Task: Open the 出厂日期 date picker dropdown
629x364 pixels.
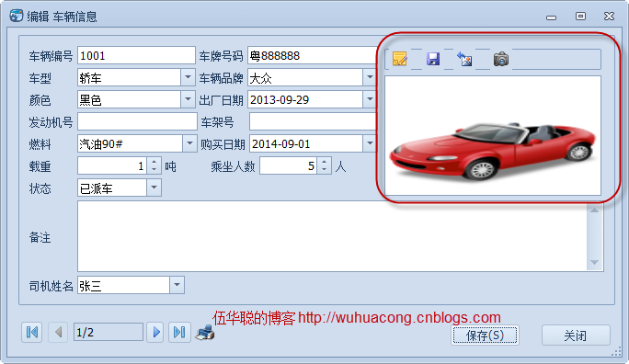Action: coord(370,99)
